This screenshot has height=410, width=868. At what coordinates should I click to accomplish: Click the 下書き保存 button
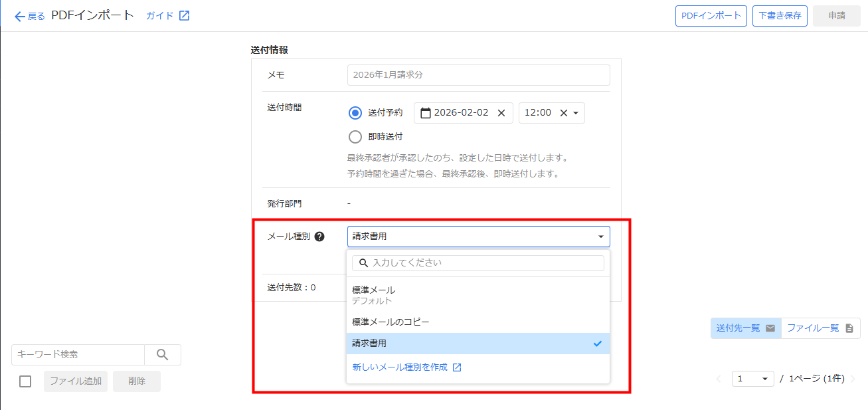point(780,16)
